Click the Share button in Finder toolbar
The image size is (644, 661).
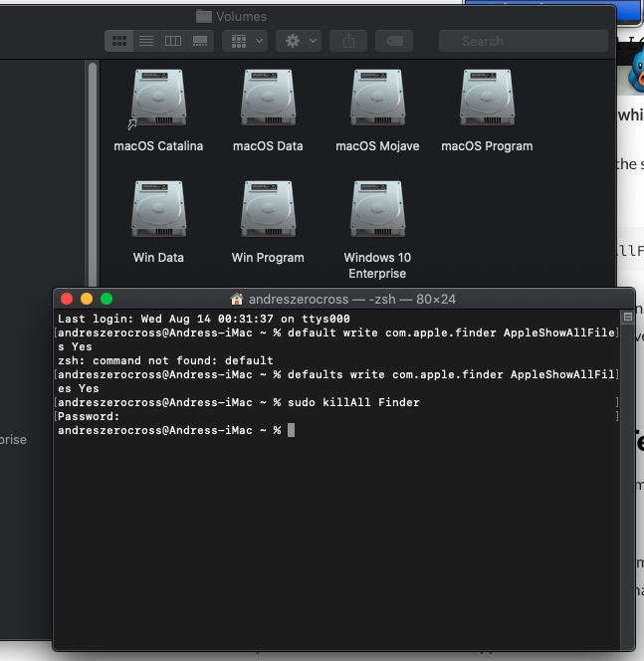coord(348,41)
